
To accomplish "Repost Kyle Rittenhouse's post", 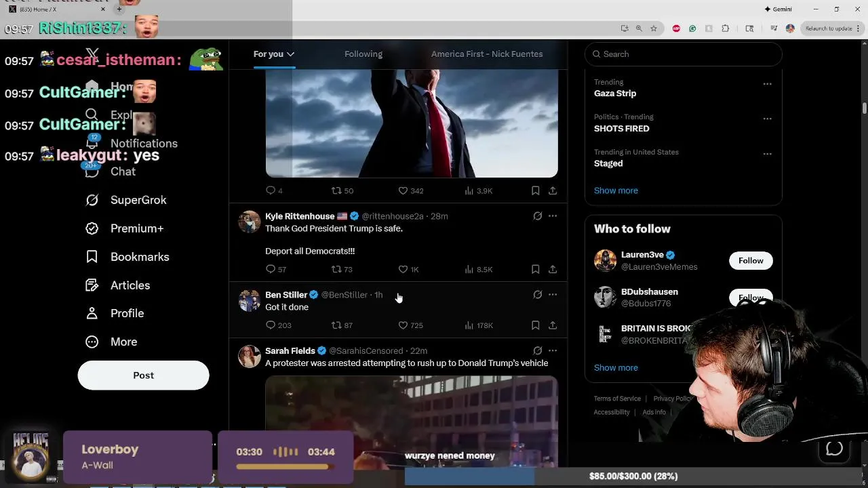I will tap(336, 269).
